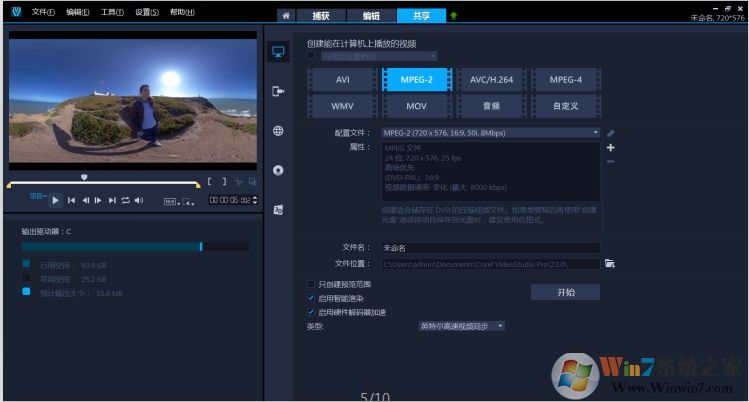Open the 设置 menu
This screenshot has width=749, height=402.
147,12
